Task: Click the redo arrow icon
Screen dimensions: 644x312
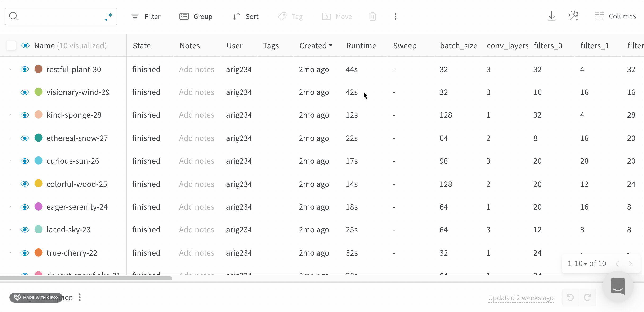Action: (x=587, y=298)
